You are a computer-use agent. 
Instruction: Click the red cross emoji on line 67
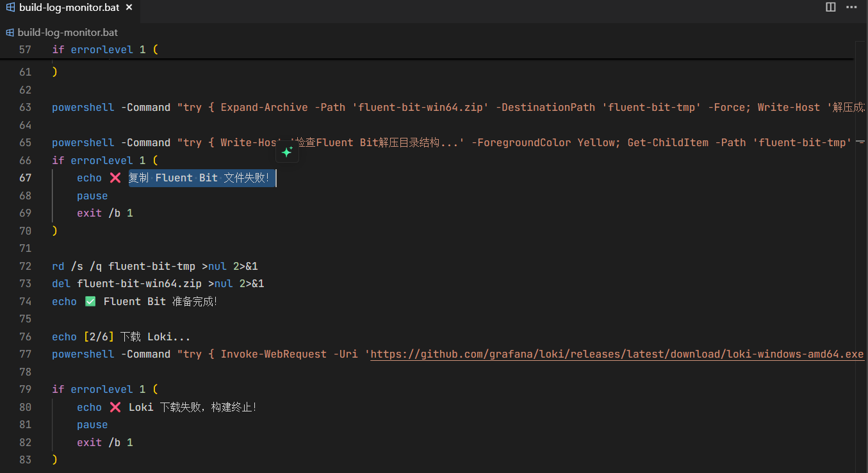[115, 178]
